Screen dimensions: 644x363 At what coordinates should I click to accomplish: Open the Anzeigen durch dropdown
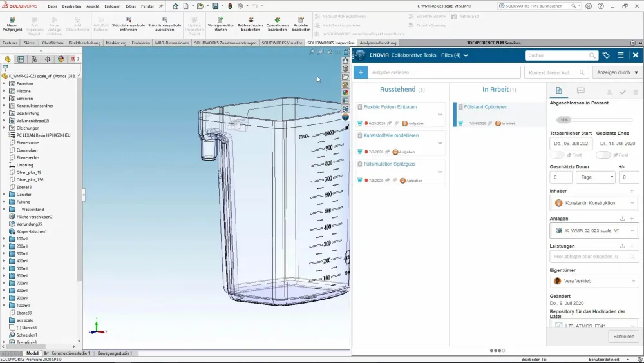tap(618, 72)
